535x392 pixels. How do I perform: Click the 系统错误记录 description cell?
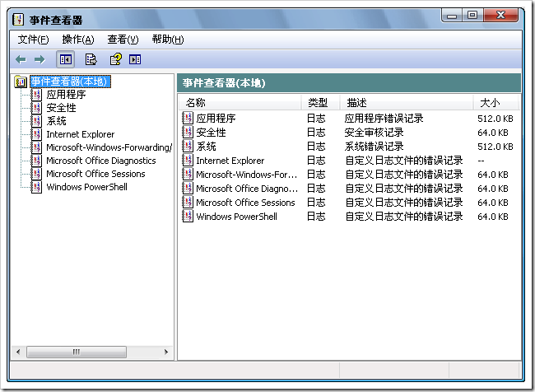click(x=374, y=146)
